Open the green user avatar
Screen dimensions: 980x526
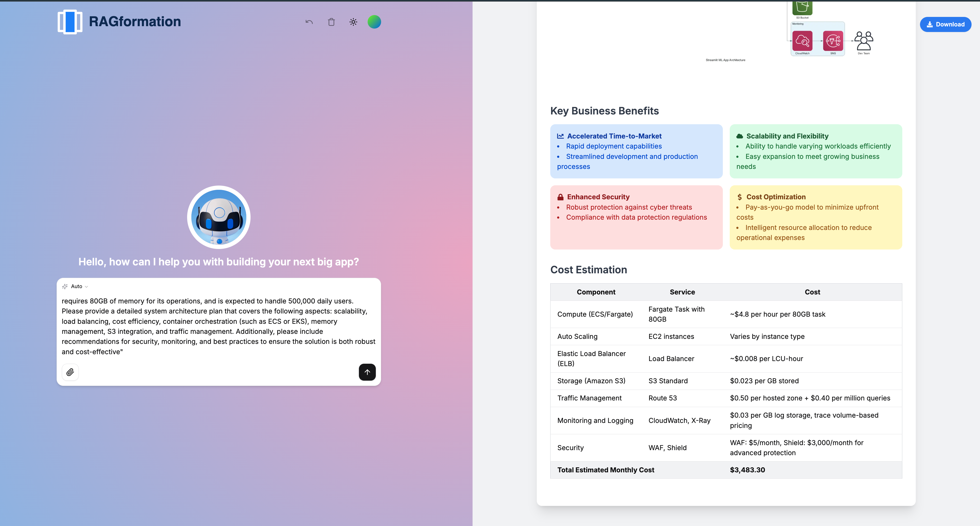pyautogui.click(x=374, y=22)
